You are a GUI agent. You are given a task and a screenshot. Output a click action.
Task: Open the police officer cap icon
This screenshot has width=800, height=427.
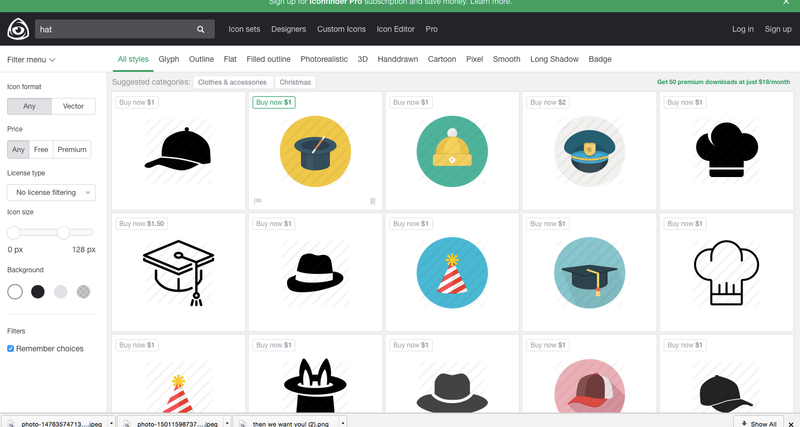pos(589,151)
